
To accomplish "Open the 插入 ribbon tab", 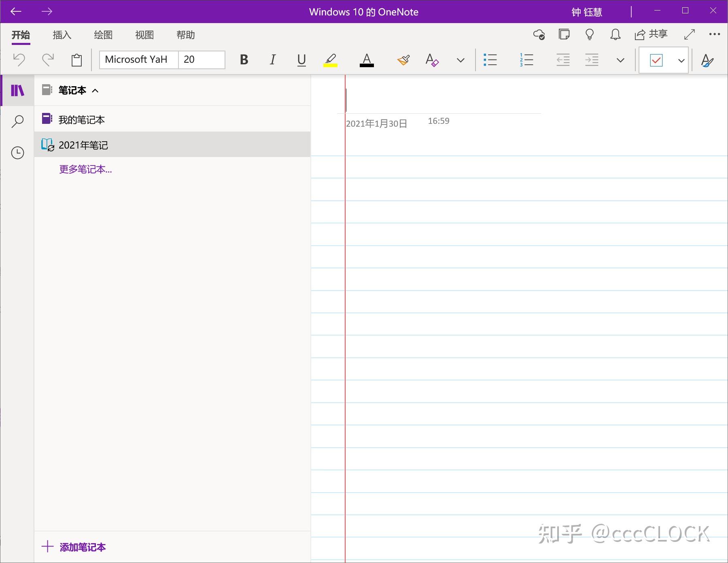I will [x=62, y=35].
